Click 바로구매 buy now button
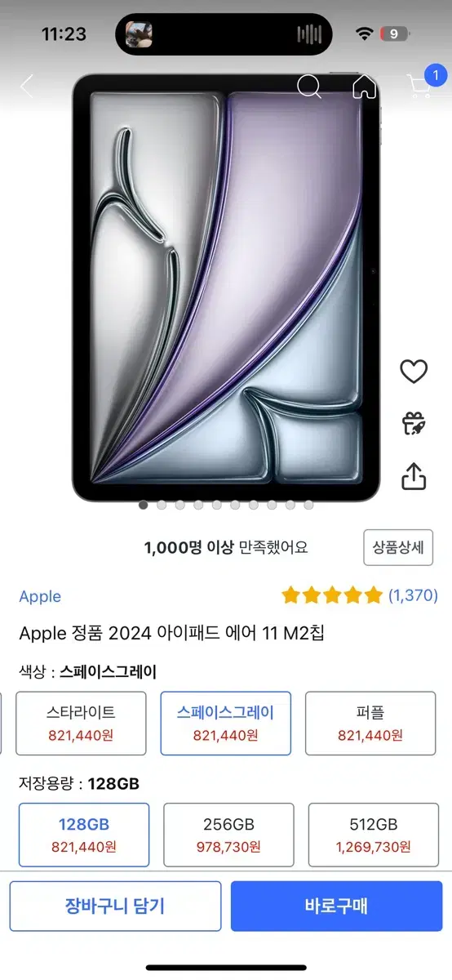Image resolution: width=452 pixels, height=980 pixels. pyautogui.click(x=336, y=906)
